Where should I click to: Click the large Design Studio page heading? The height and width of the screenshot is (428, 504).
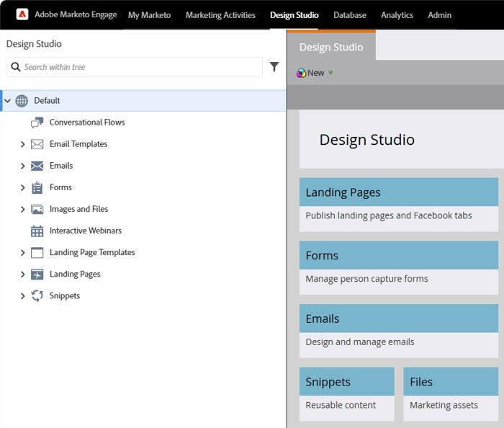pos(366,140)
